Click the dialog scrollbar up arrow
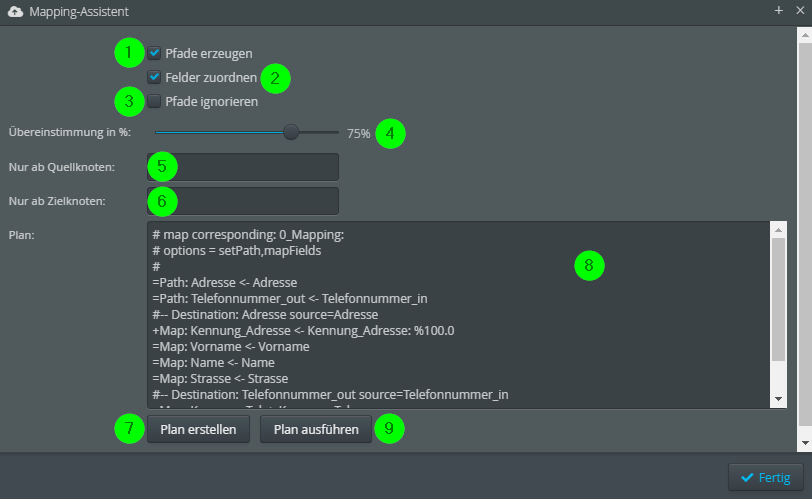Viewport: 812px width, 499px height. [x=804, y=36]
